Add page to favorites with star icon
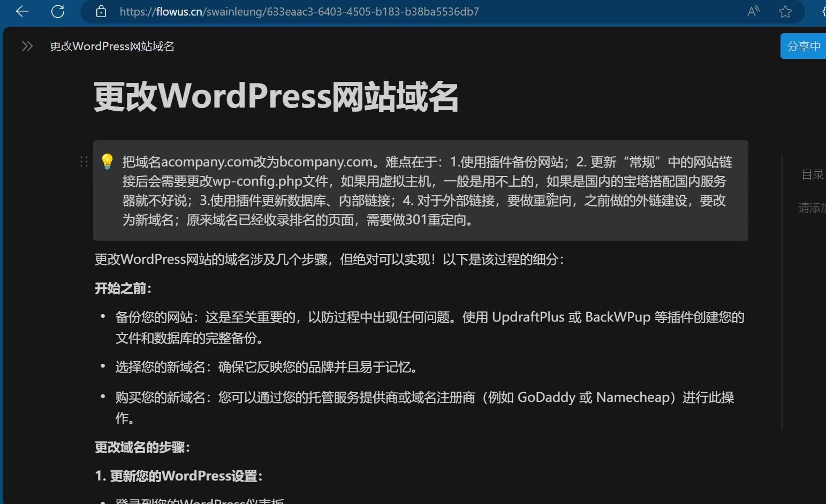Screen dimensions: 826x504 [785, 11]
